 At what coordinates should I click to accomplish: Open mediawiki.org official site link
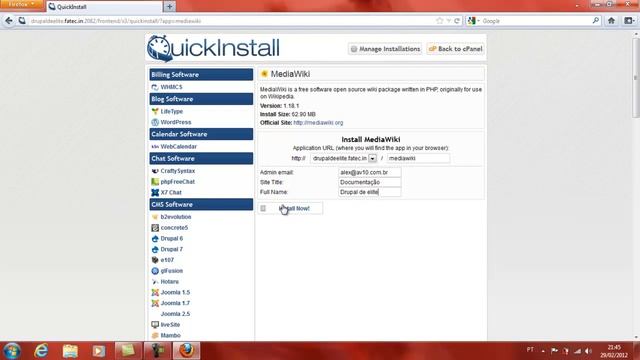pos(318,122)
